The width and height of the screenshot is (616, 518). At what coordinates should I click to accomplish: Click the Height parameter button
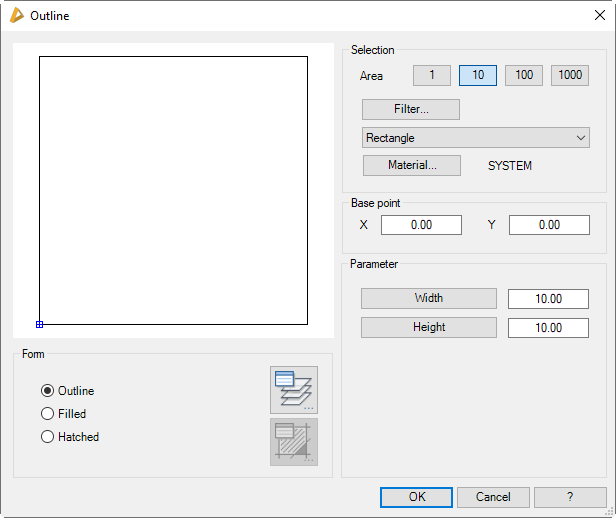(428, 327)
